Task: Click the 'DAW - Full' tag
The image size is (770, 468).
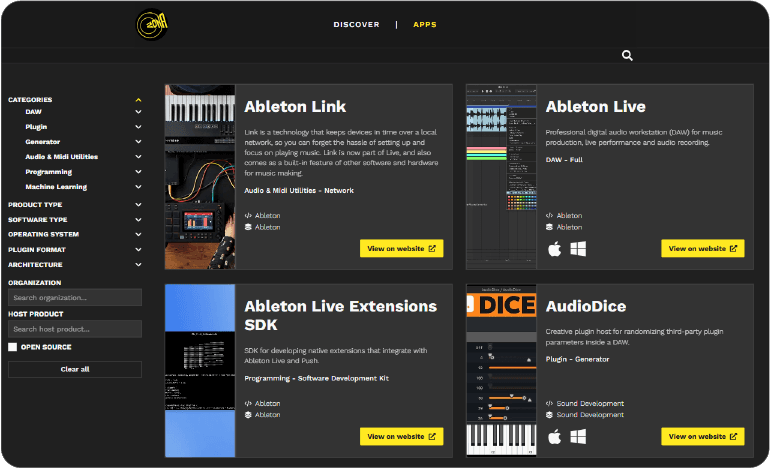Action: tap(564, 160)
